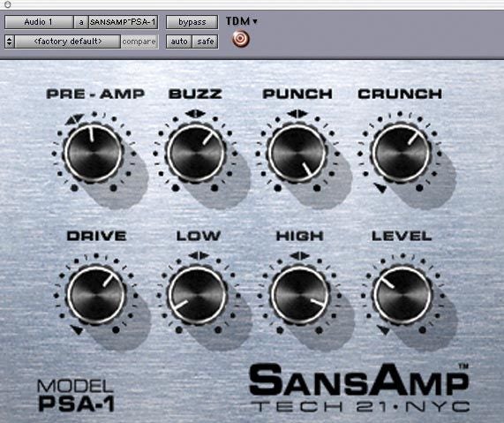Click the PRE-AMP knob

pyautogui.click(x=94, y=154)
